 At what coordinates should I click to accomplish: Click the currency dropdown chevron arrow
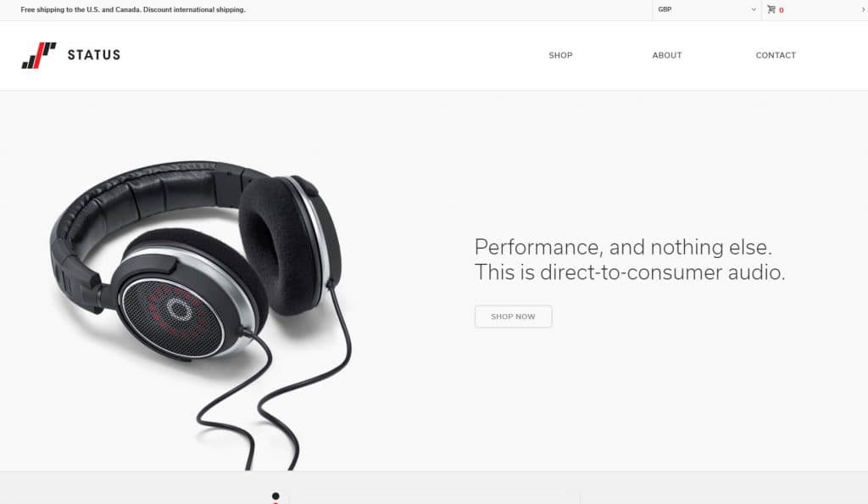(754, 9)
